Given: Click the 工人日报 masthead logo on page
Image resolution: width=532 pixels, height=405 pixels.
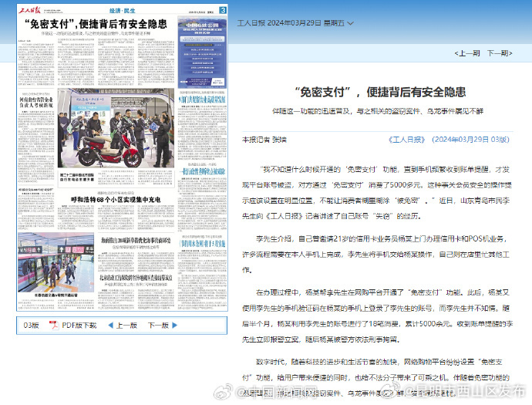Looking at the screenshot, I should [29, 10].
